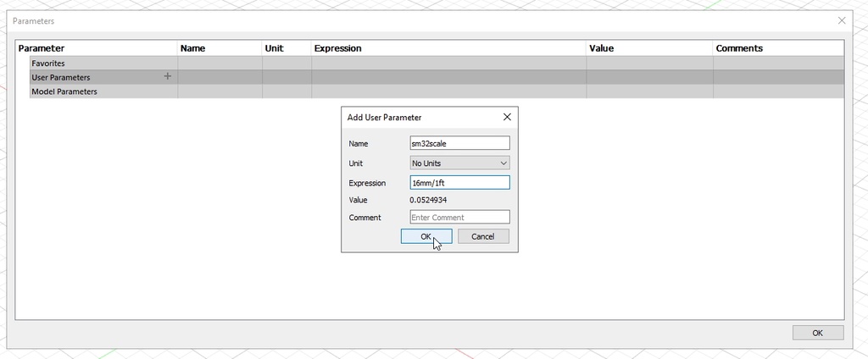Open the Unit dropdown

point(459,163)
